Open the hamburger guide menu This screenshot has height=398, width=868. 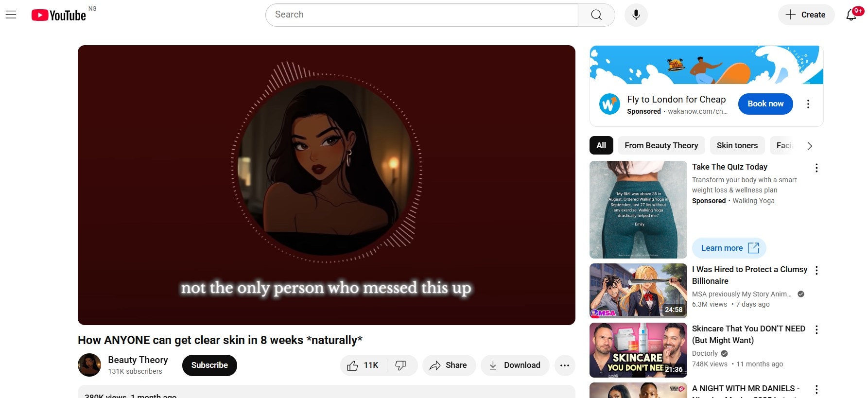click(x=11, y=15)
